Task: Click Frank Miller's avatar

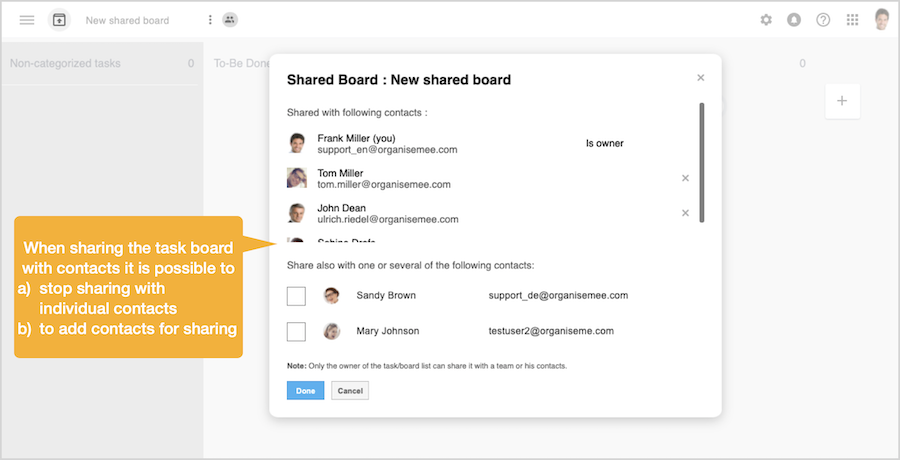Action: pos(296,144)
